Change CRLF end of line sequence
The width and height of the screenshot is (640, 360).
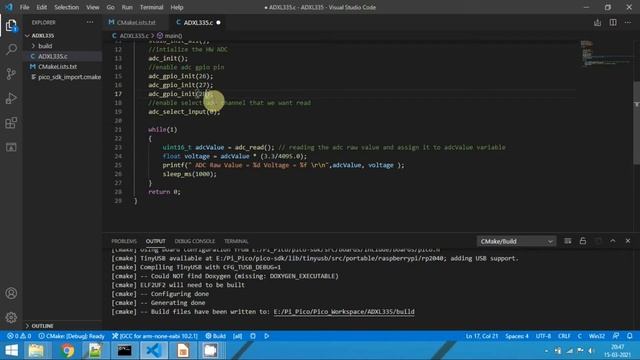pyautogui.click(x=564, y=336)
